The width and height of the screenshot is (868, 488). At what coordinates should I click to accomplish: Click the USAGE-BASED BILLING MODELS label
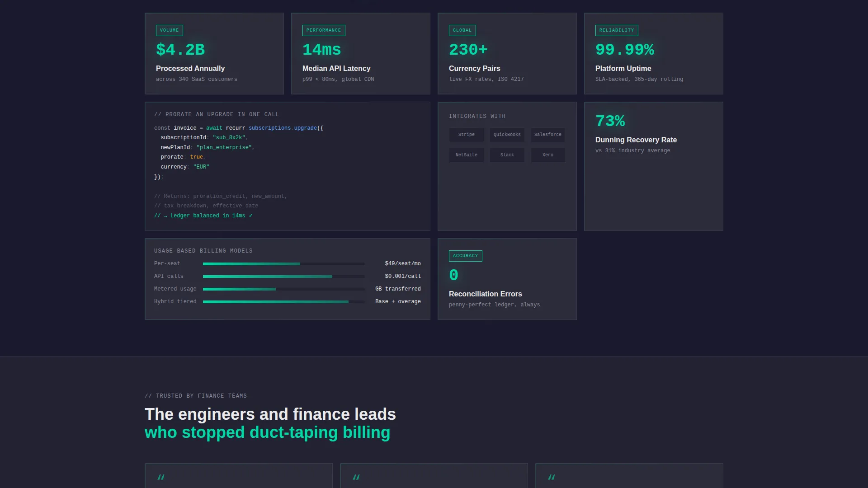coord(203,251)
